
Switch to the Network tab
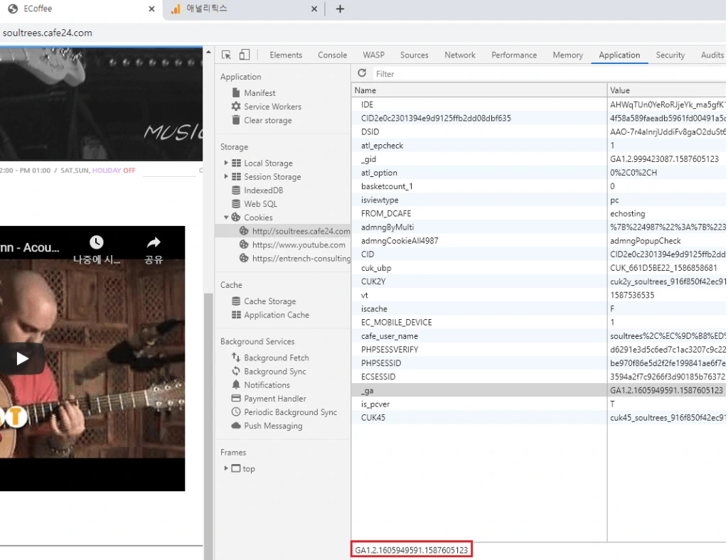(460, 55)
